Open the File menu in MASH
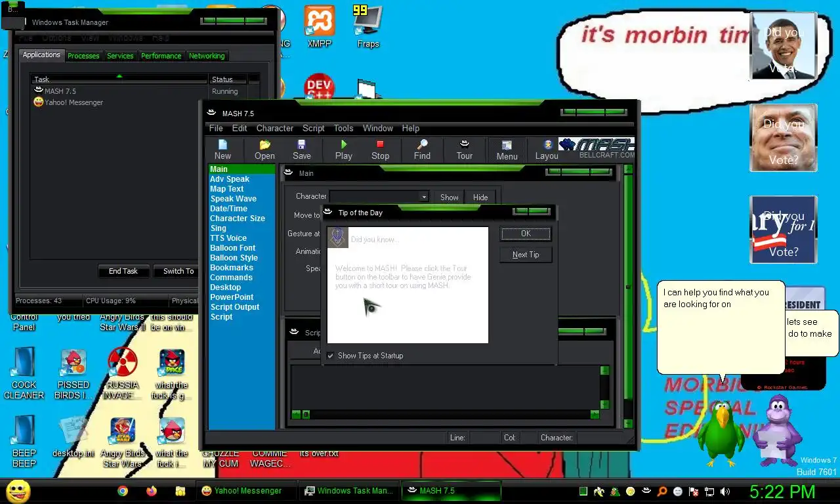Viewport: 840px width, 504px height. (216, 129)
